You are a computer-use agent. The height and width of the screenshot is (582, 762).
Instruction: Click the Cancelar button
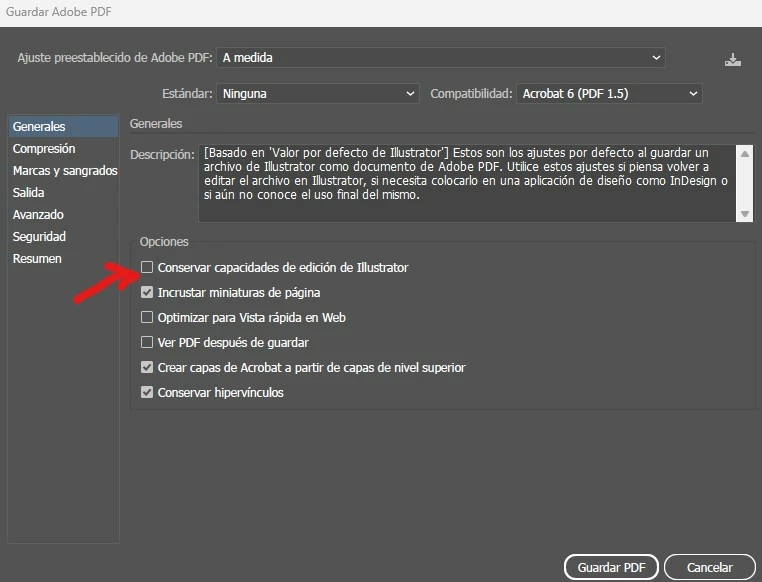[710, 567]
